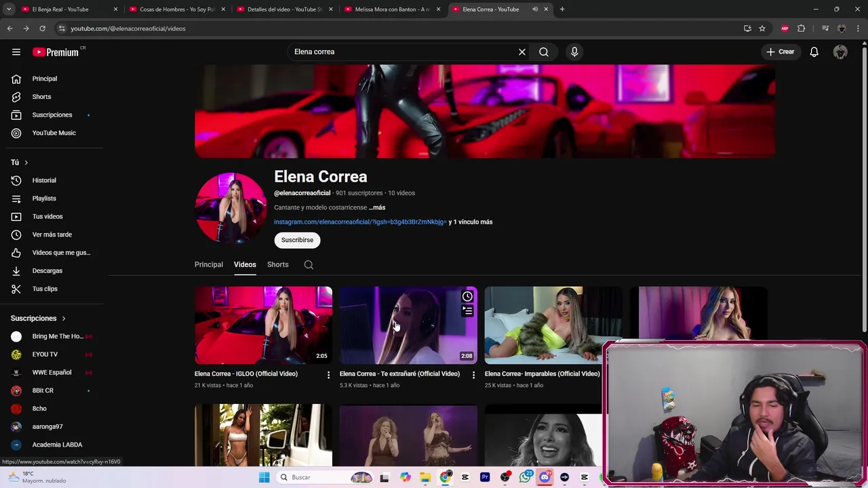868x488 pixels.
Task: Start voice search with the microphone
Action: tap(574, 52)
